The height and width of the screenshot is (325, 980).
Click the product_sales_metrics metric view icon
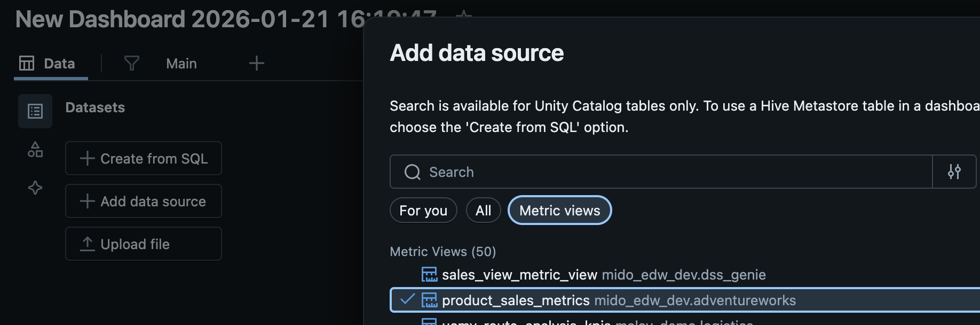(429, 300)
